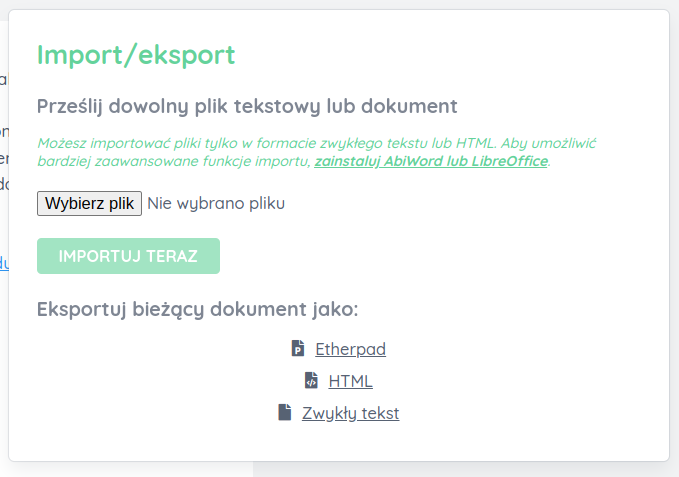
Task: Click the plain text file icon
Action: click(x=285, y=413)
